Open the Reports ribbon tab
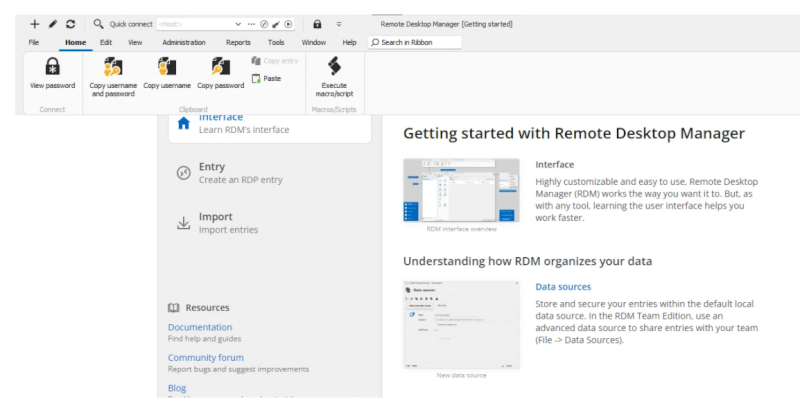 click(238, 42)
